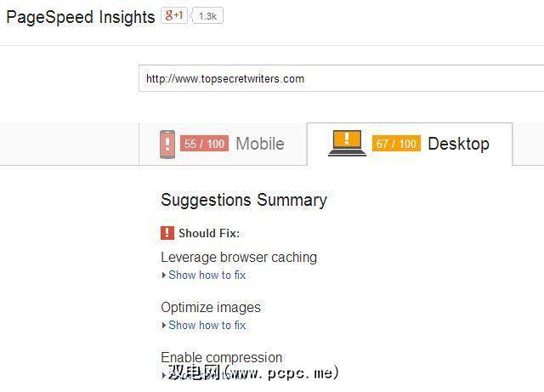Click the Optimize images suggestion
The image size is (544, 392).
[211, 307]
